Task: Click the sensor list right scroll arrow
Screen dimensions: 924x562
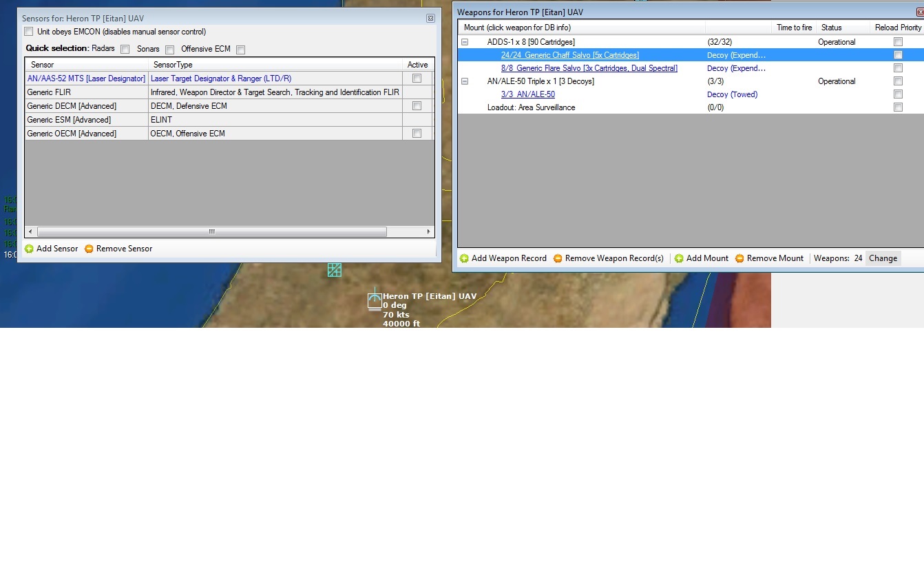Action: pos(428,231)
